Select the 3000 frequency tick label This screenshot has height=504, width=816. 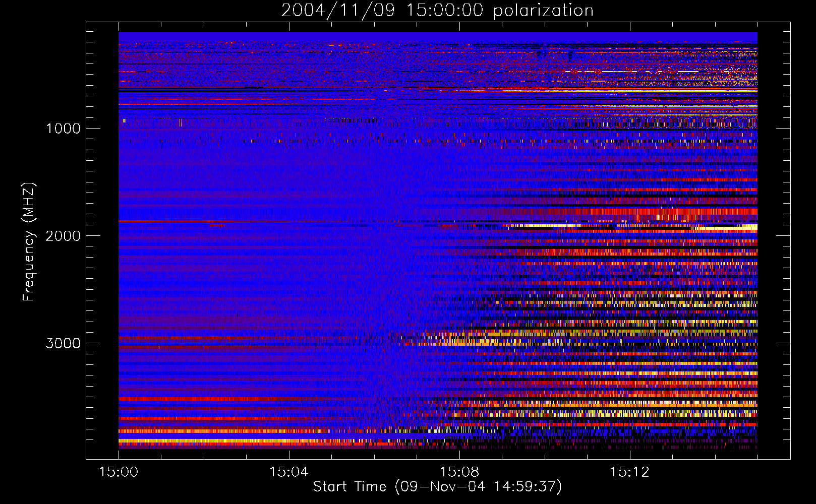click(63, 343)
